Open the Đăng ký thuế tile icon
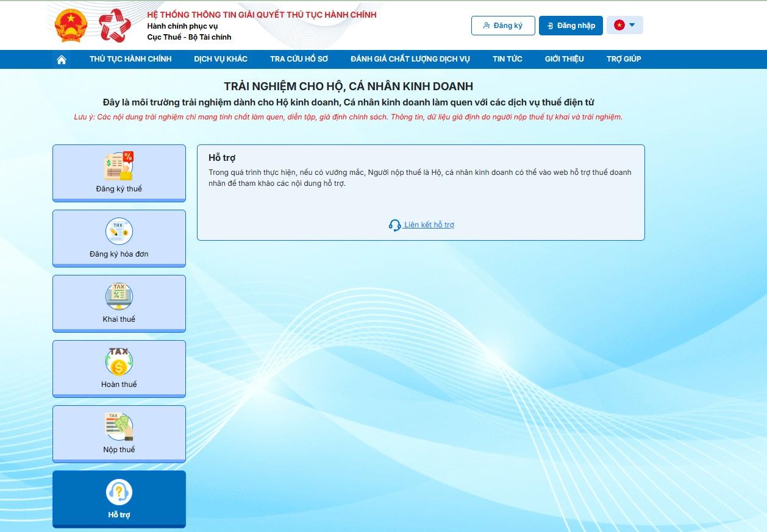The image size is (767, 532). (x=119, y=166)
